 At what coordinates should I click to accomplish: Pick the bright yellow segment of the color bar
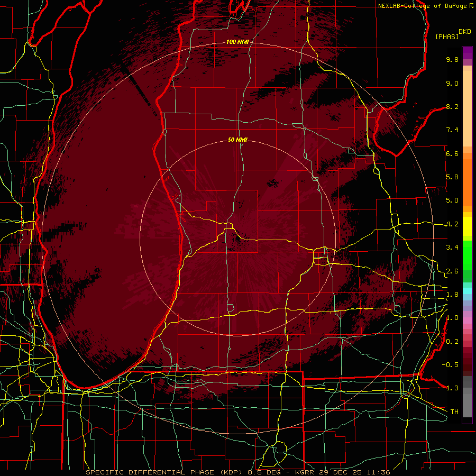pyautogui.click(x=467, y=226)
